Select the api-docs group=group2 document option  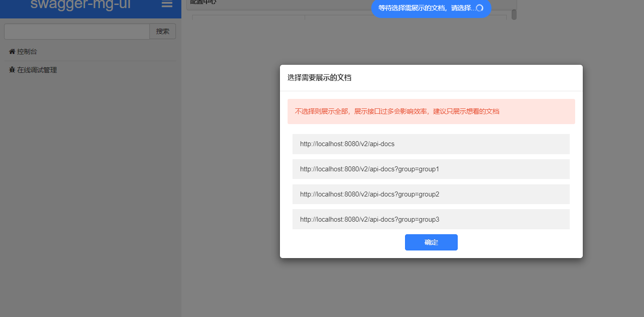(431, 194)
